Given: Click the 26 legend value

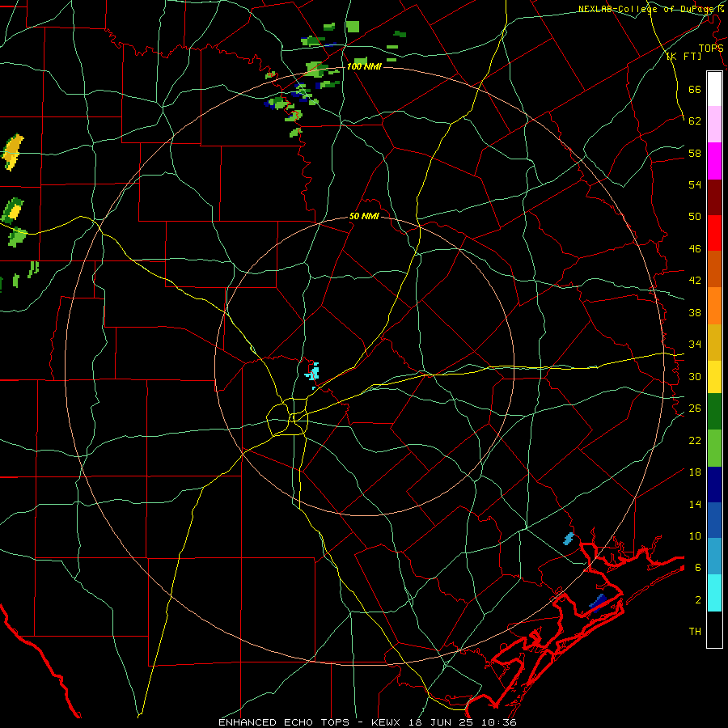Looking at the screenshot, I should (695, 408).
